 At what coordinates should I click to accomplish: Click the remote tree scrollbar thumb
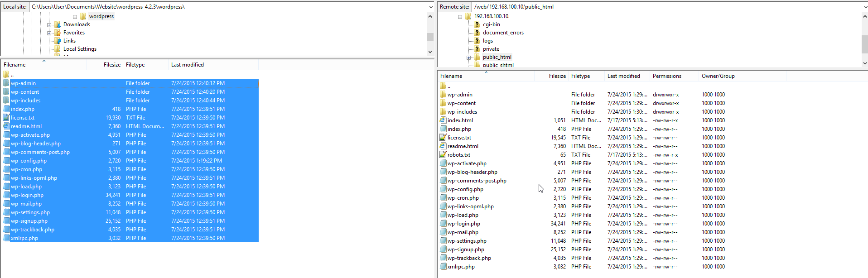pyautogui.click(x=865, y=44)
